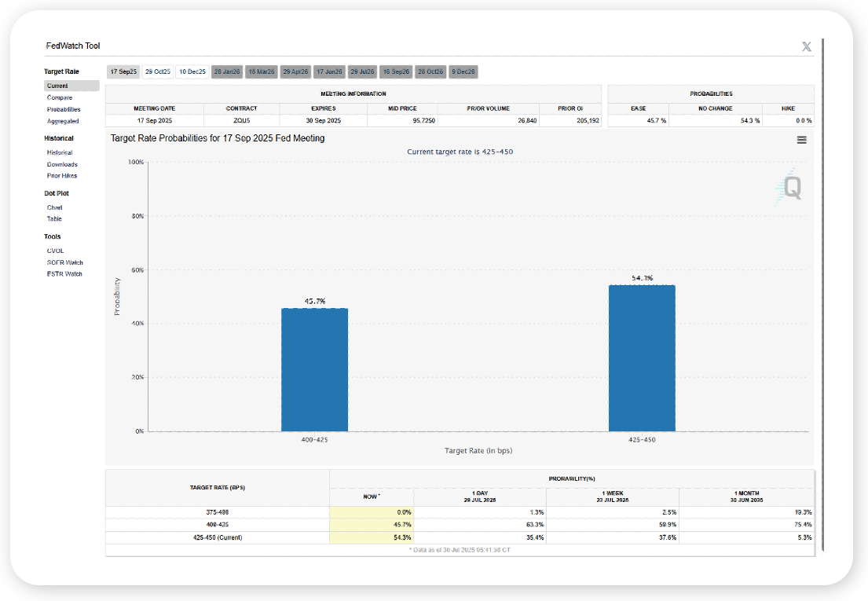Select the 17 Sep25 meeting tab
This screenshot has height=601, width=868.
click(x=123, y=72)
